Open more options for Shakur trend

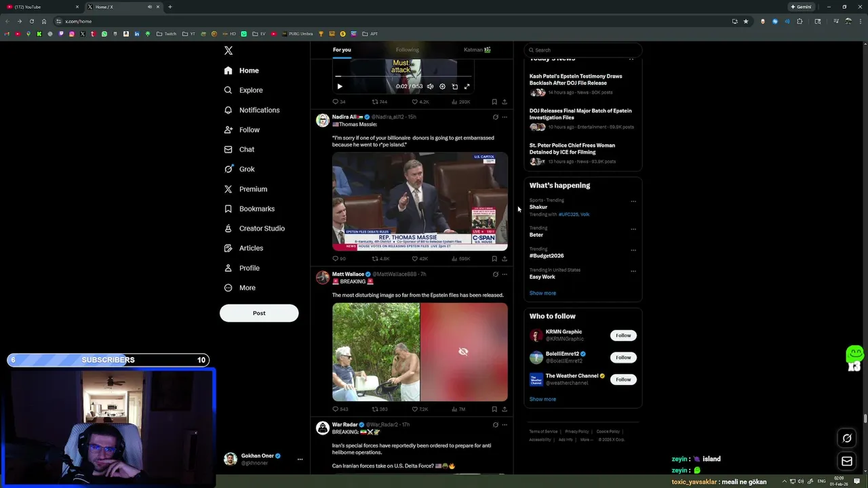pyautogui.click(x=633, y=201)
